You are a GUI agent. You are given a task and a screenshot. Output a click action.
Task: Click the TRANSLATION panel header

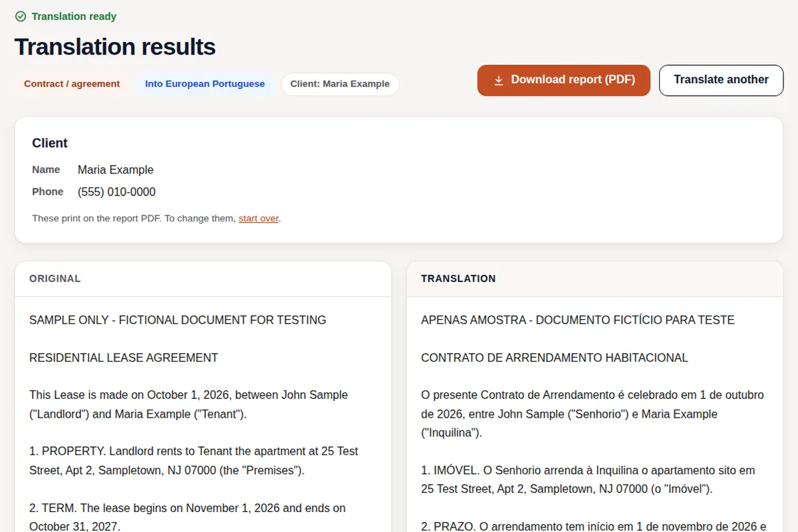tap(595, 279)
